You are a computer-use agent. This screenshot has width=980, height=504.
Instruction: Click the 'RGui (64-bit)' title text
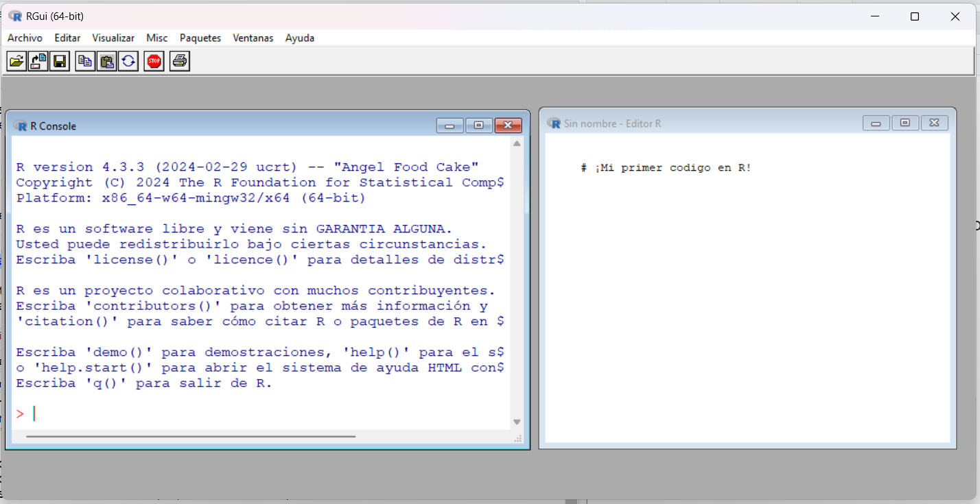[54, 16]
